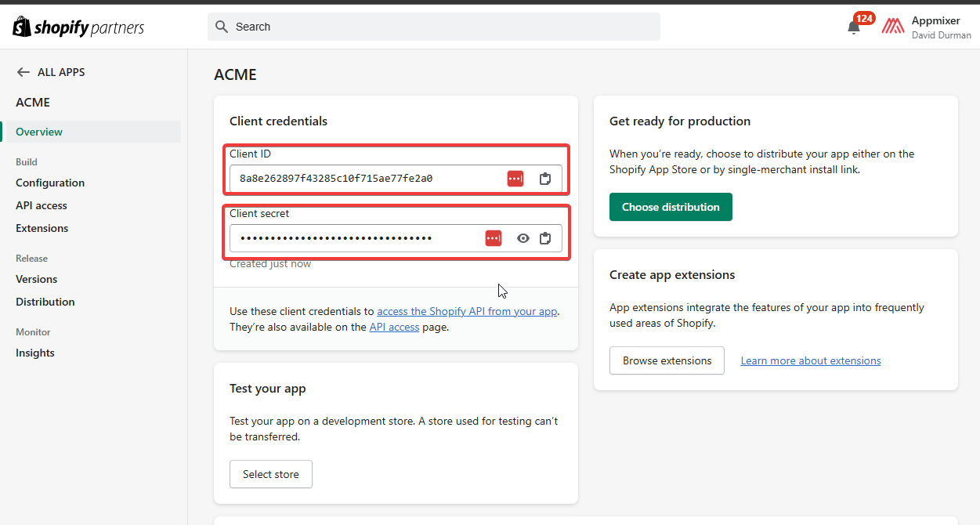The width and height of the screenshot is (980, 525).
Task: Go to API access in sidebar
Action: click(42, 205)
